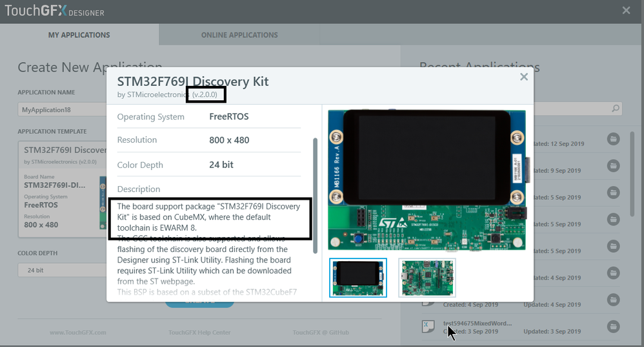This screenshot has width=644, height=347.
Task: Click the 24 bit color depth value in dialog
Action: pos(221,165)
